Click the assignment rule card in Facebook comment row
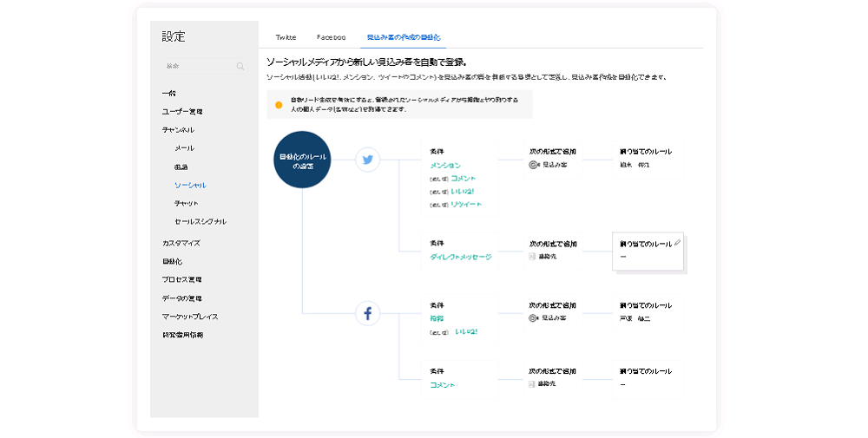The height and width of the screenshot is (438, 868). pos(648,379)
